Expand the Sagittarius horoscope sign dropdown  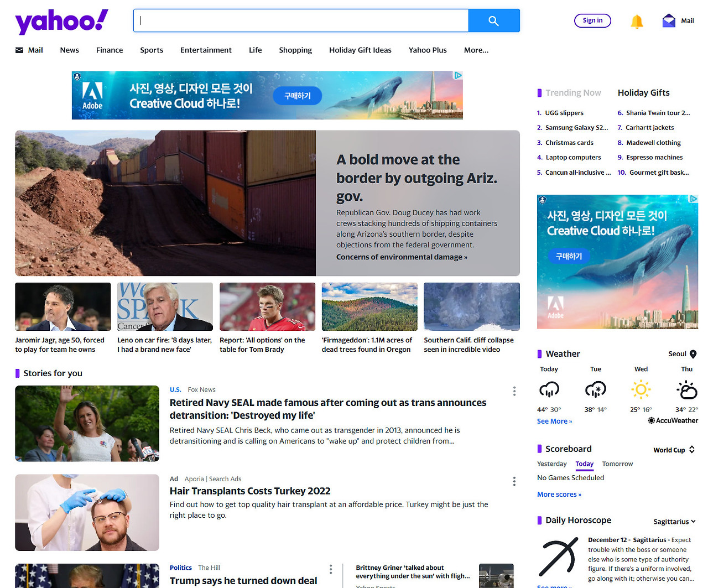(x=674, y=522)
